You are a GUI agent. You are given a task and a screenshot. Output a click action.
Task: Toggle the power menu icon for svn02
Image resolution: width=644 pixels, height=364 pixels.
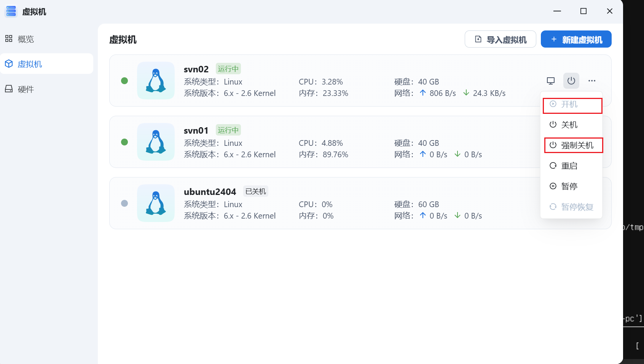[x=571, y=81]
